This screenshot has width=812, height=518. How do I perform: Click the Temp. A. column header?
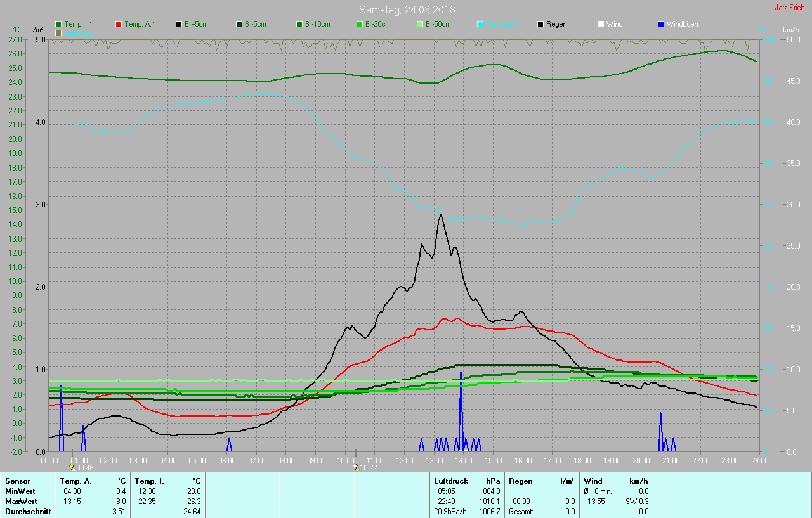click(x=75, y=481)
